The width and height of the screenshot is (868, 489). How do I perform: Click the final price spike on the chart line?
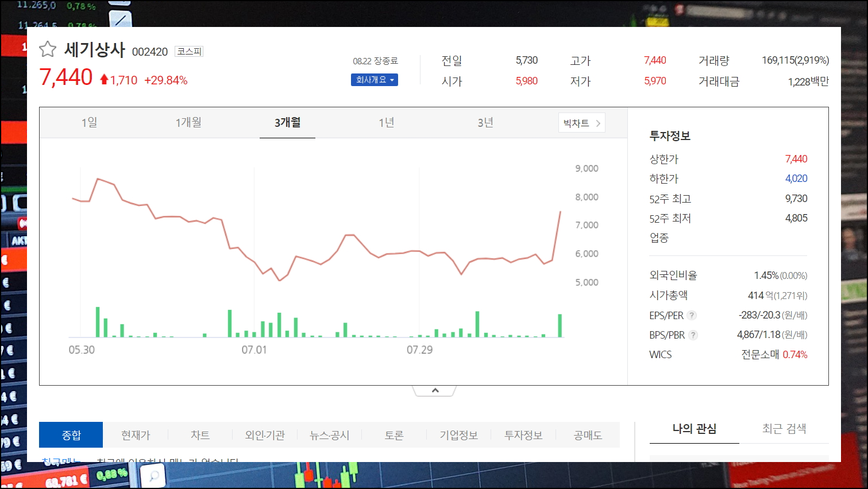click(x=557, y=235)
